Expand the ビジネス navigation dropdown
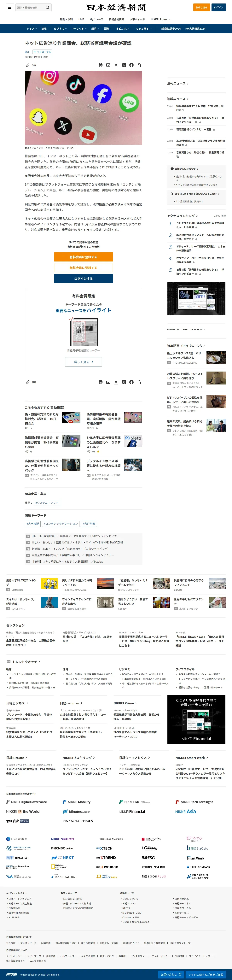This screenshot has height=980, width=232. click(60, 29)
